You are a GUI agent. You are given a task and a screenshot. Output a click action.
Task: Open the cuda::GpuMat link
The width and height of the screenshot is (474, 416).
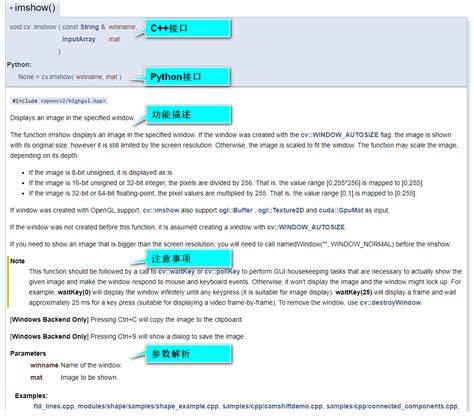click(341, 210)
